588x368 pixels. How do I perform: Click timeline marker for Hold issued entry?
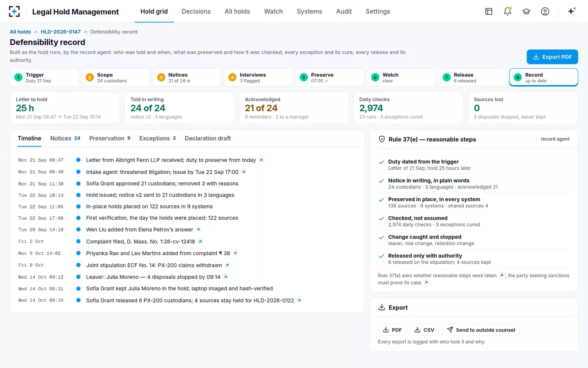(x=78, y=195)
